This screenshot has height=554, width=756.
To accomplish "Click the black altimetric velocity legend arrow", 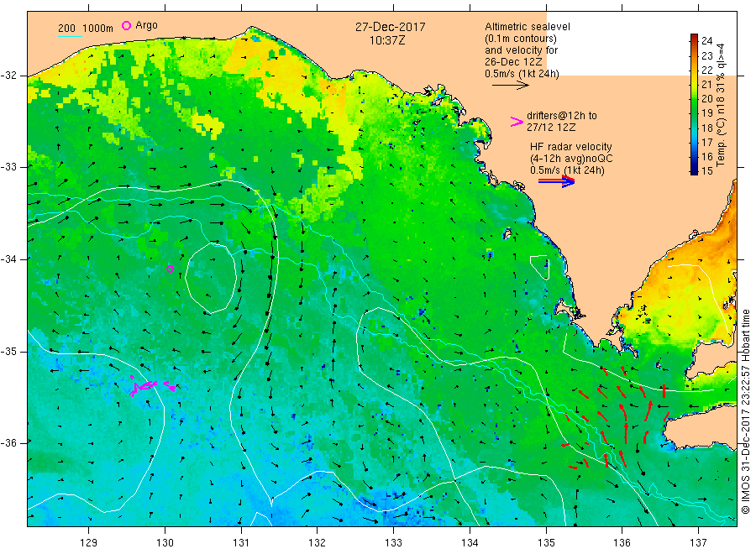I will coord(510,86).
